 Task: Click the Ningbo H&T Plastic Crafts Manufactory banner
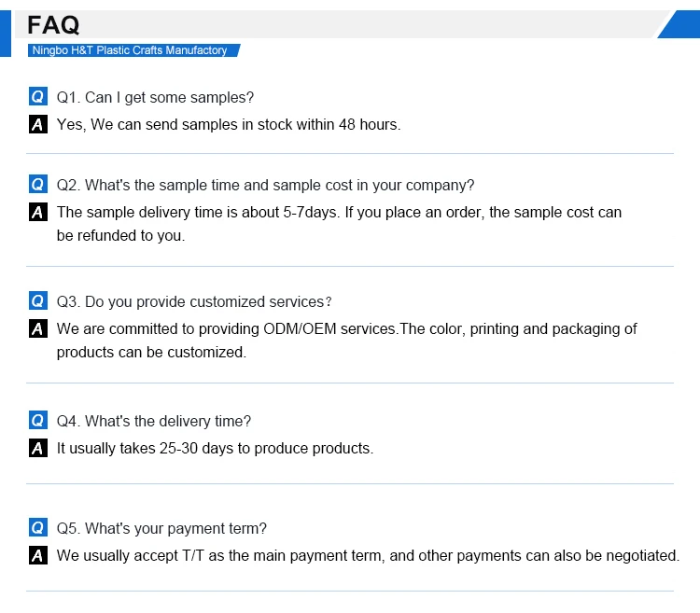[x=131, y=50]
